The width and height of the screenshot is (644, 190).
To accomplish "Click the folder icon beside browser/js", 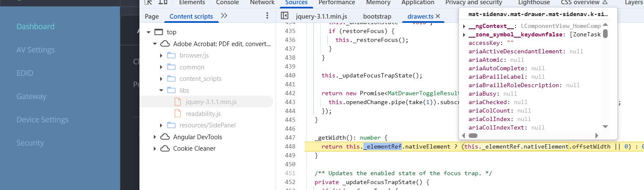I will (171, 55).
